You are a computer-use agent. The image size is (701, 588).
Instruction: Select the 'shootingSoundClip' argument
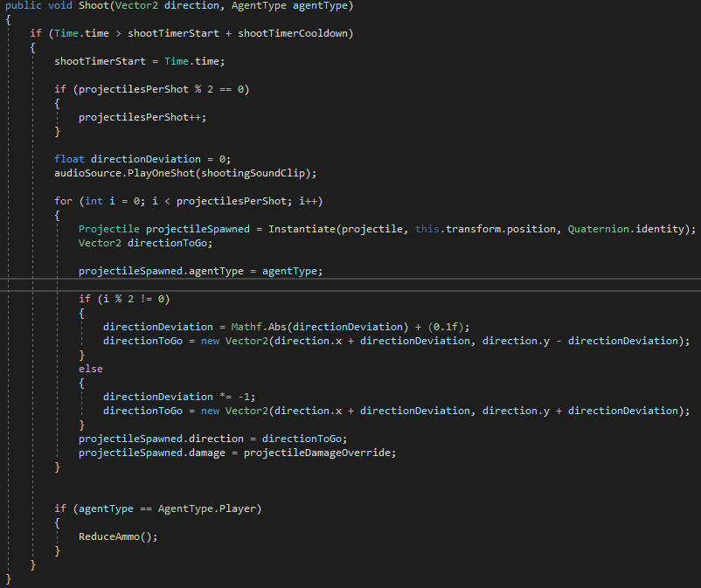tap(253, 173)
